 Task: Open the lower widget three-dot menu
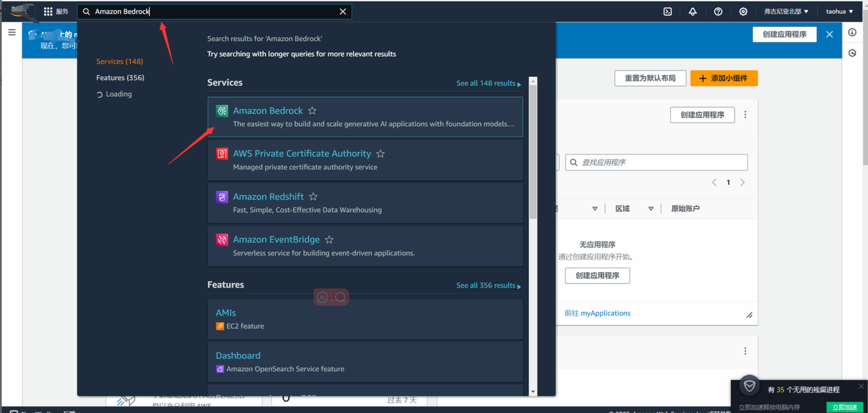point(745,351)
